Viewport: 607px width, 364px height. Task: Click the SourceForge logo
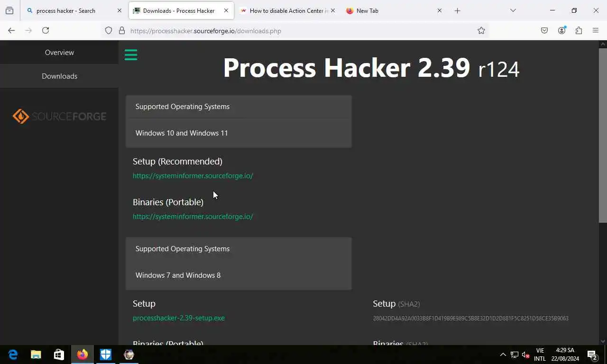click(59, 116)
